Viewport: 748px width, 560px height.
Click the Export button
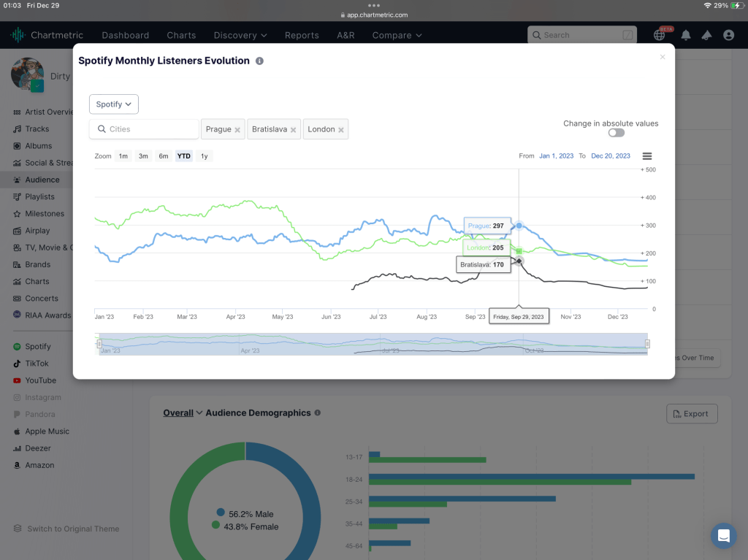[692, 414]
